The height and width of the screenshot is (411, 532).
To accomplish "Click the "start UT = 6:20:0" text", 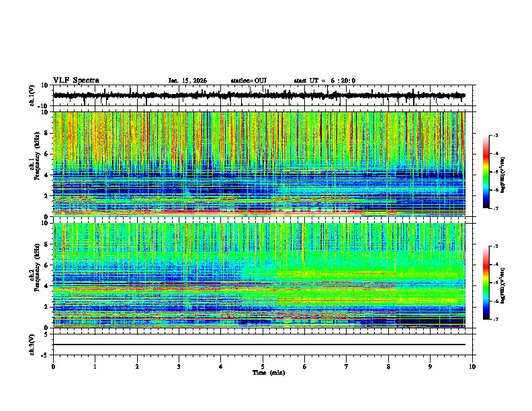I will 324,81.
